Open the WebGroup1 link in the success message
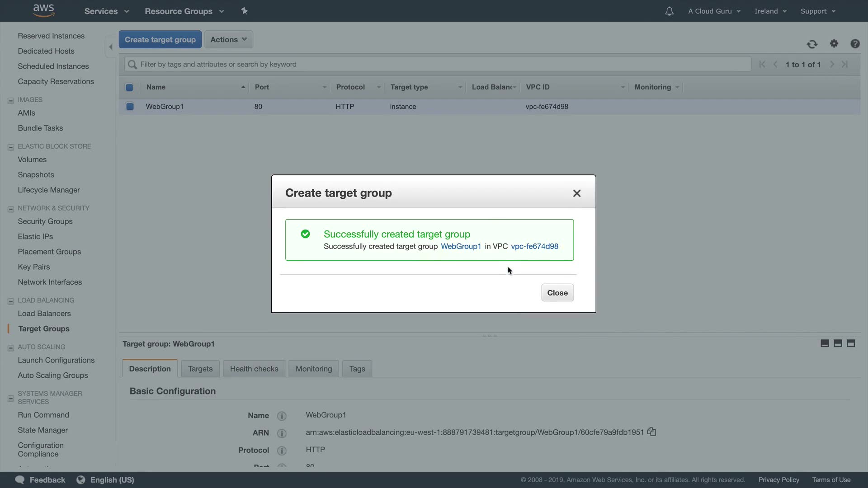The width and height of the screenshot is (868, 488). 461,246
